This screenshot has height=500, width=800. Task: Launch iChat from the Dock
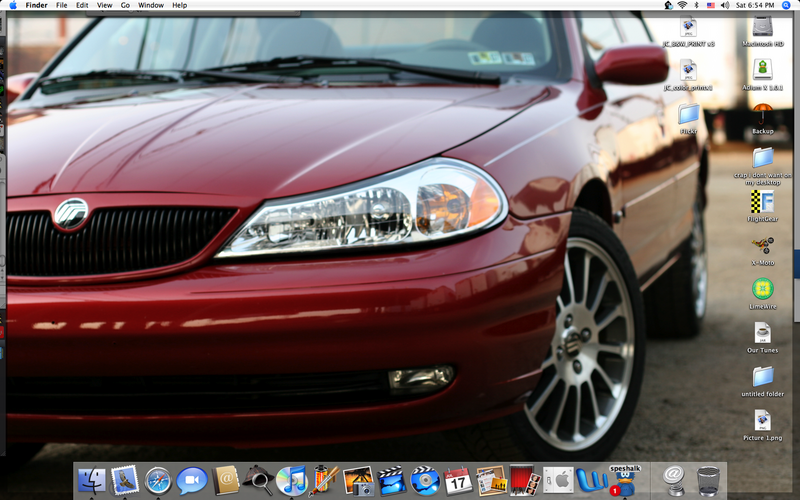point(192,481)
